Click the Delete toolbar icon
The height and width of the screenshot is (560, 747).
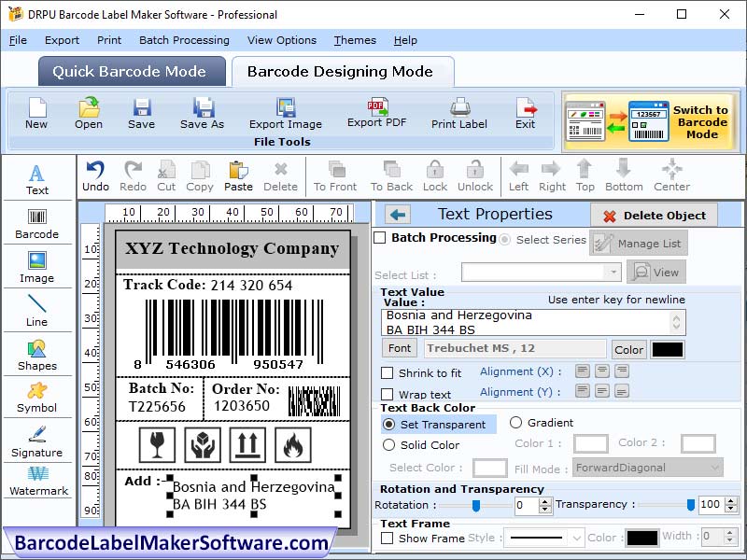(281, 176)
